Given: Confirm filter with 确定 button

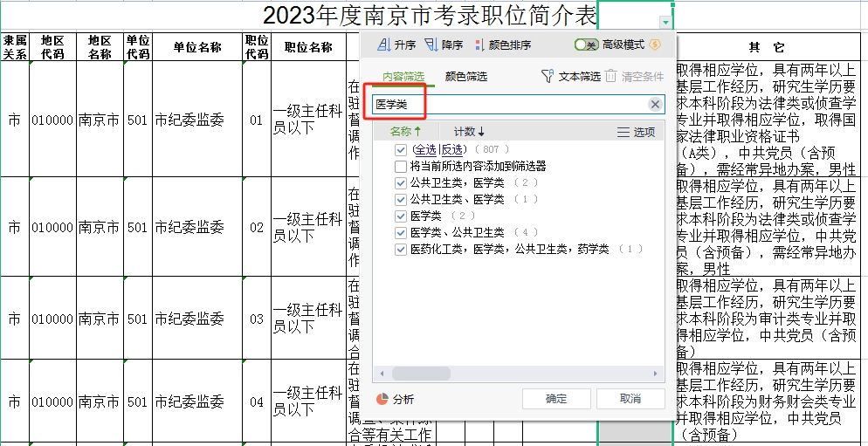Looking at the screenshot, I should 555,399.
